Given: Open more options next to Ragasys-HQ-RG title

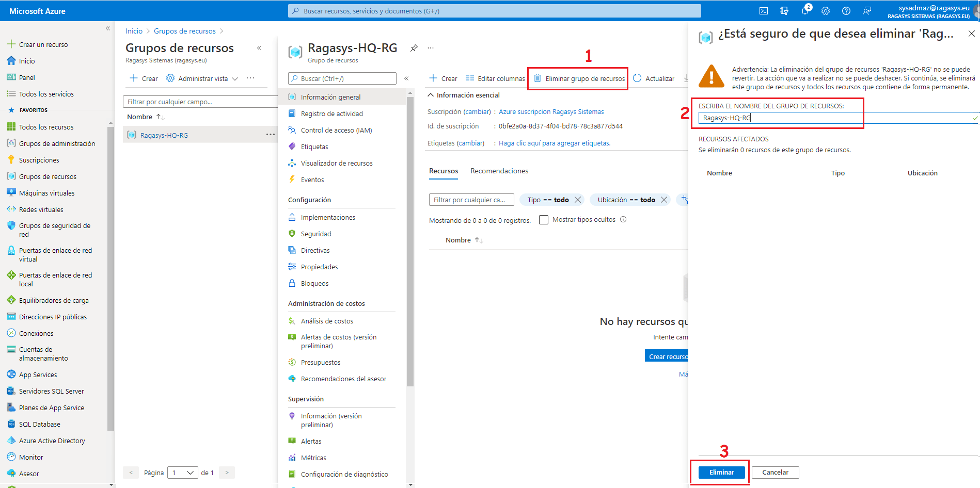Looking at the screenshot, I should (x=431, y=48).
